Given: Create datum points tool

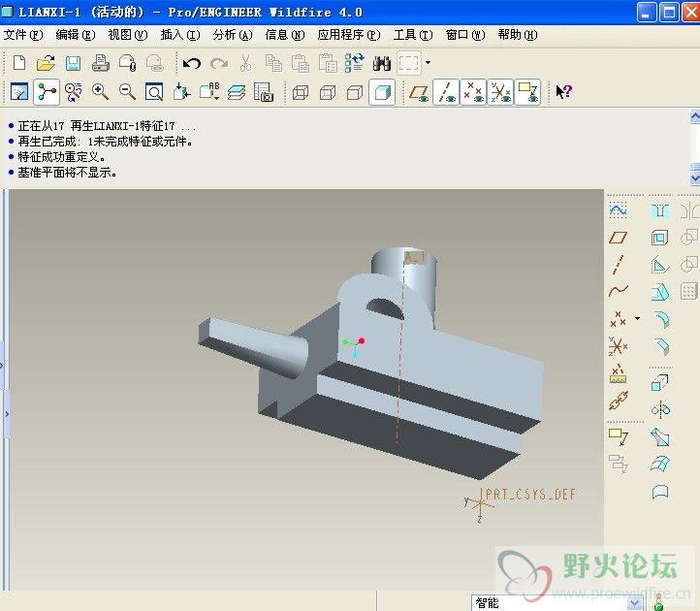Looking at the screenshot, I should [618, 319].
